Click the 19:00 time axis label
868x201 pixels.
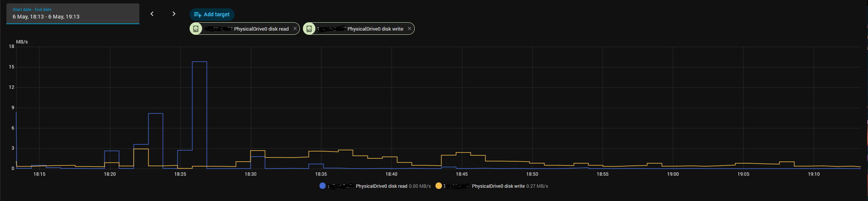pyautogui.click(x=673, y=174)
